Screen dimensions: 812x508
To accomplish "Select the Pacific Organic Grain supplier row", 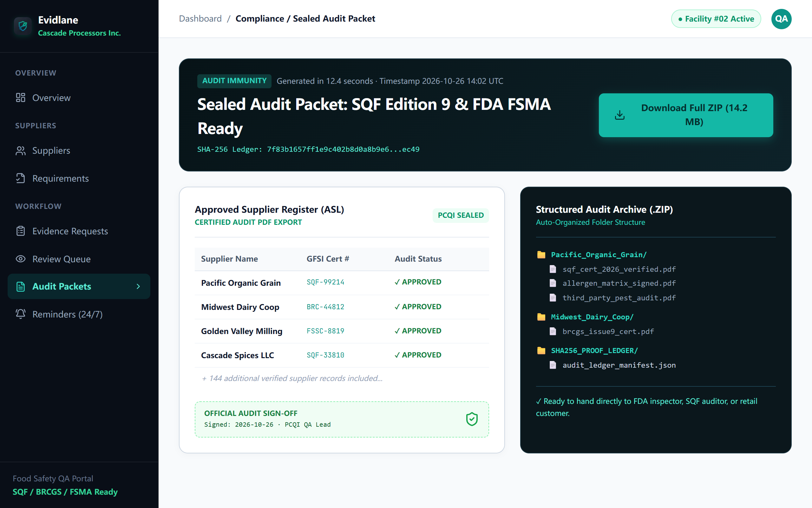I will 342,283.
